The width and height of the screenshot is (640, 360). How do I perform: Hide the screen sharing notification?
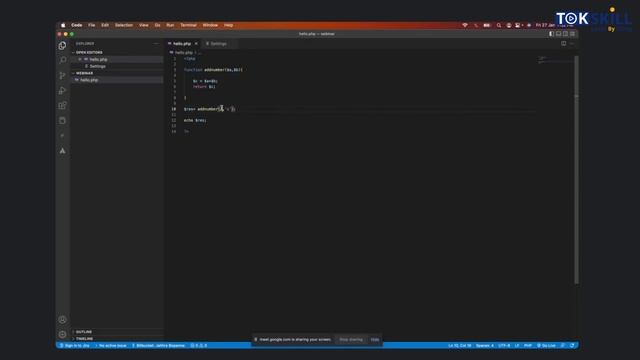point(375,340)
